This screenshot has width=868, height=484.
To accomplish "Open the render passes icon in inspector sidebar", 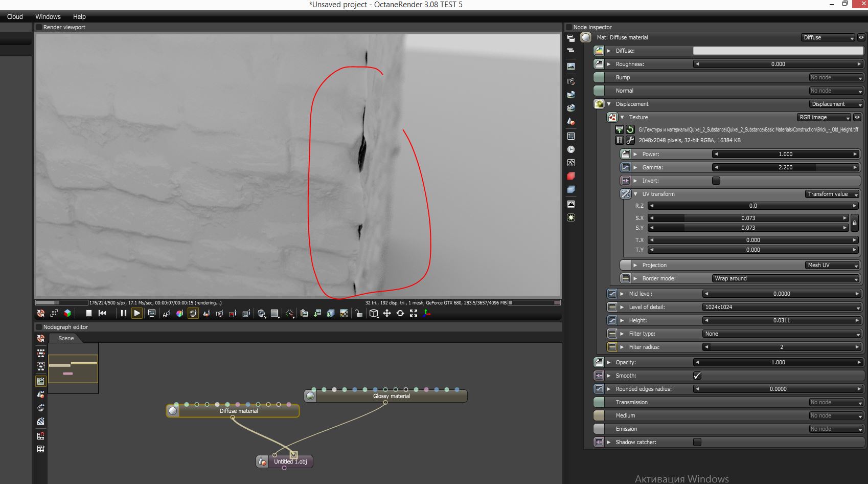I will [x=571, y=190].
